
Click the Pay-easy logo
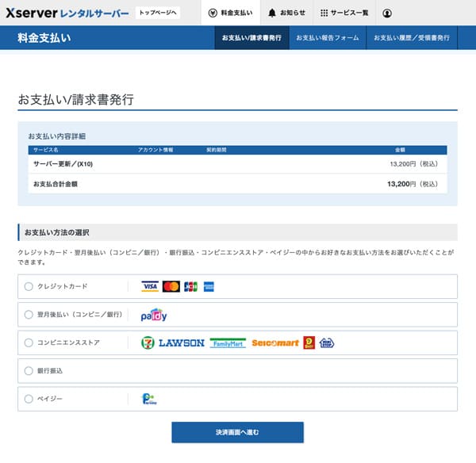[x=148, y=399]
